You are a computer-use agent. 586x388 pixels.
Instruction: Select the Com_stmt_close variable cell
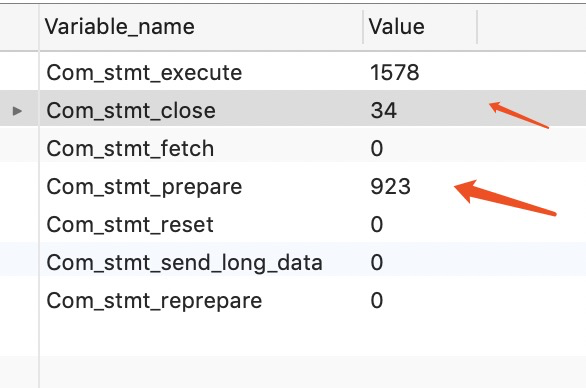[x=131, y=111]
